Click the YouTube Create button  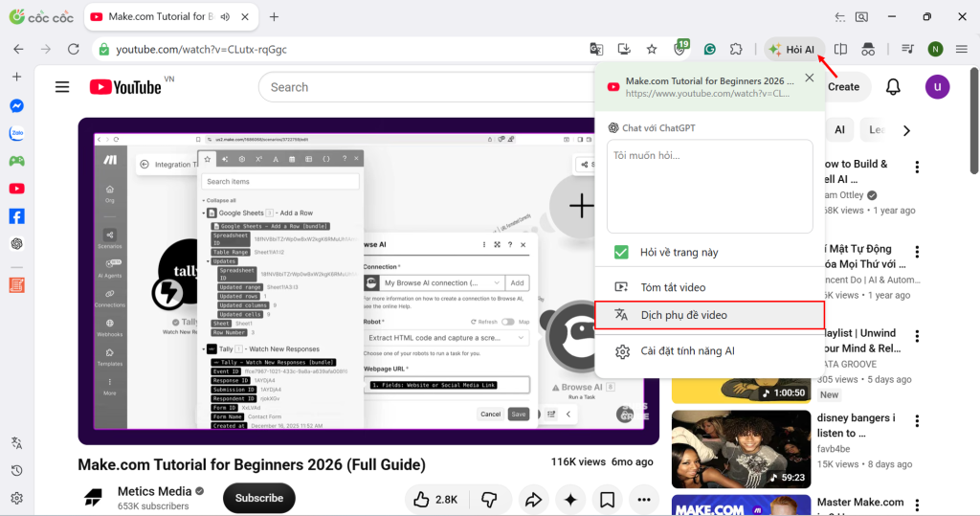click(x=843, y=87)
